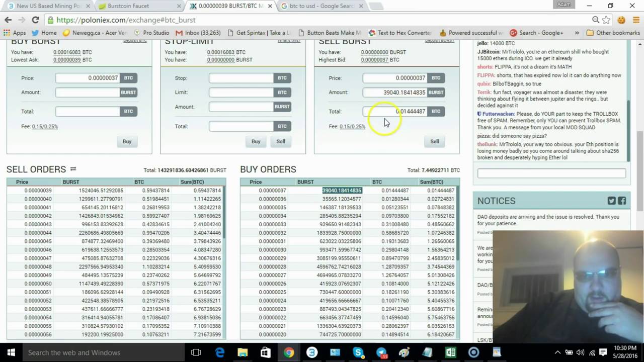This screenshot has height=362, width=644.
Task: Open the Home bookmark
Action: 44,33
